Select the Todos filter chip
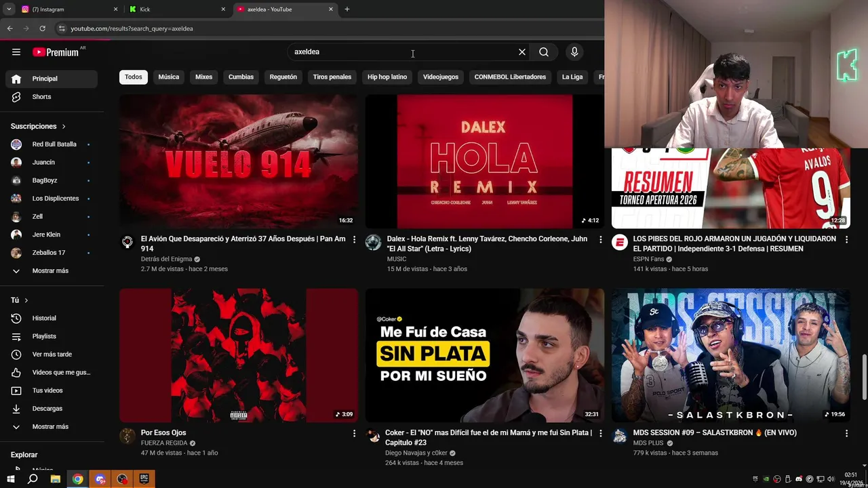The width and height of the screenshot is (868, 488). (134, 77)
